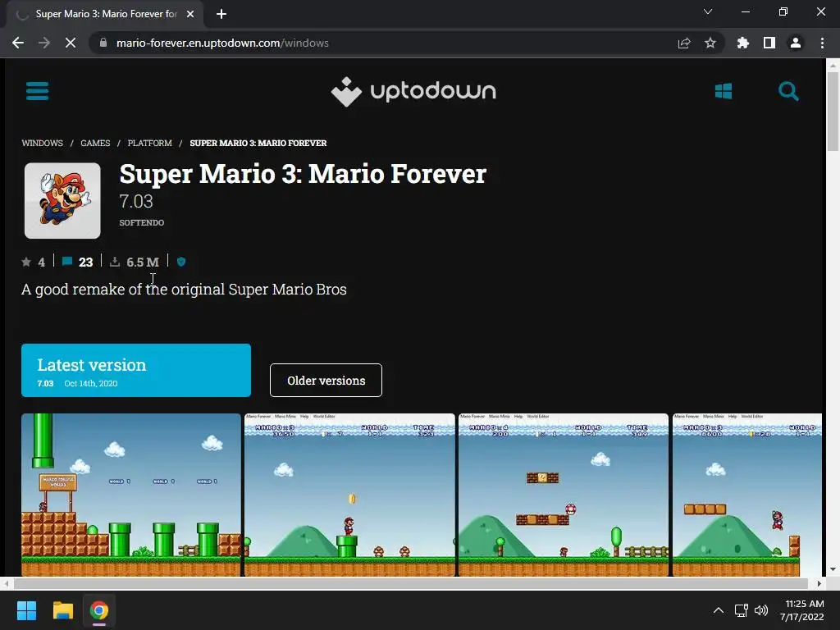Image resolution: width=840 pixels, height=630 pixels.
Task: Open the site search magnifier
Action: point(788,91)
